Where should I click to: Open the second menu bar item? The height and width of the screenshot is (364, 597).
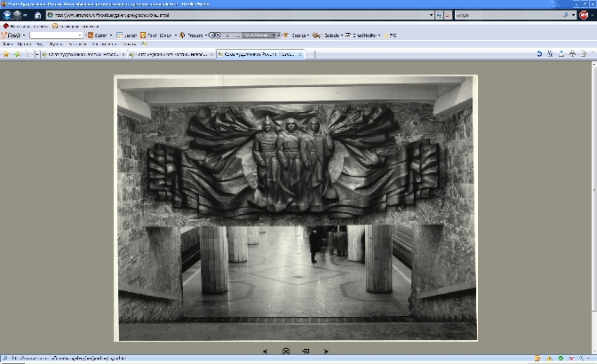pyautogui.click(x=24, y=44)
